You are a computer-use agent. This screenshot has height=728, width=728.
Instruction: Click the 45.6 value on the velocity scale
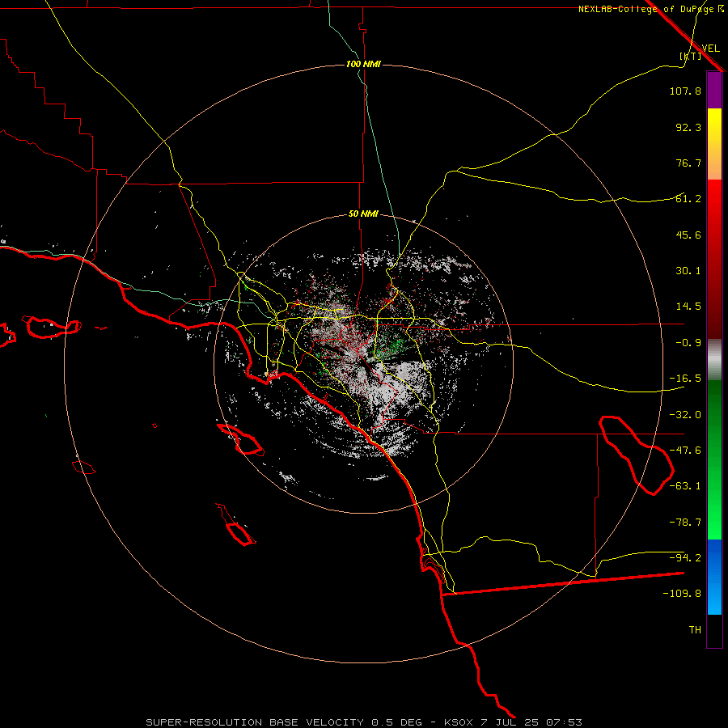pos(688,235)
